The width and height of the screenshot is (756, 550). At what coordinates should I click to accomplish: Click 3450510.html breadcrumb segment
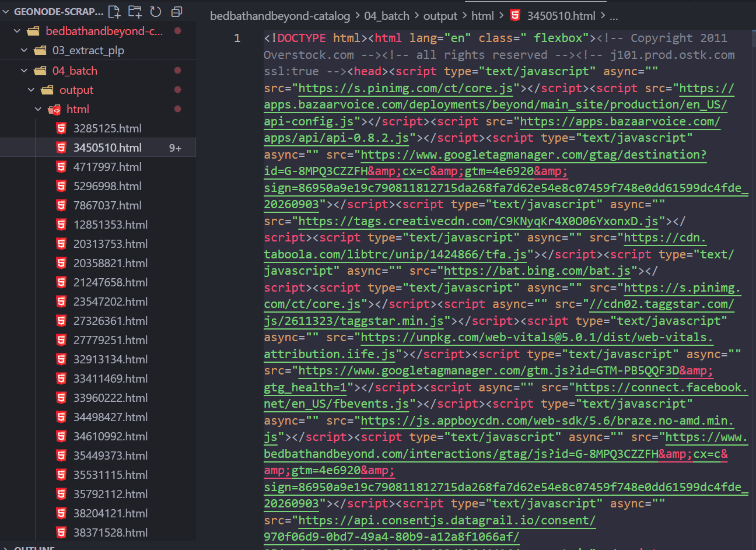tap(561, 16)
